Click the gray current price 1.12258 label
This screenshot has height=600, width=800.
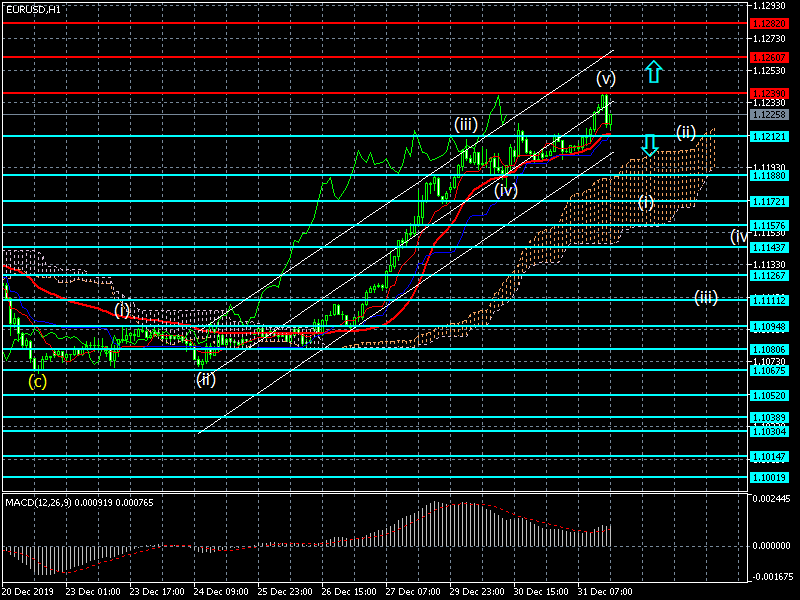coord(770,115)
